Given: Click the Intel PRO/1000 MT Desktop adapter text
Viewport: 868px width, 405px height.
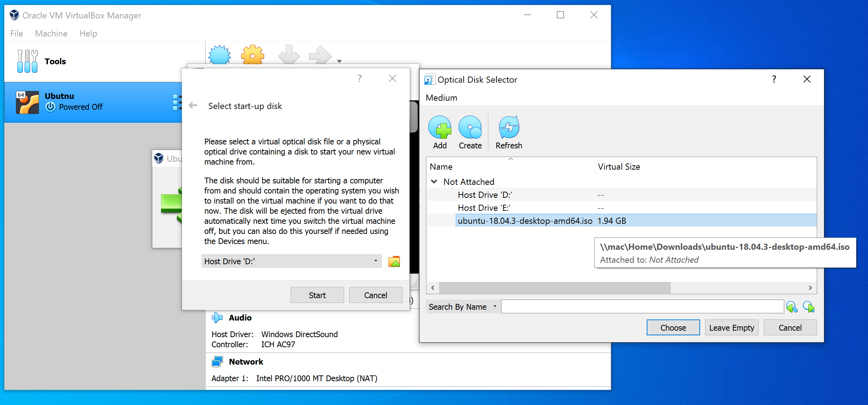Looking at the screenshot, I should tap(317, 378).
